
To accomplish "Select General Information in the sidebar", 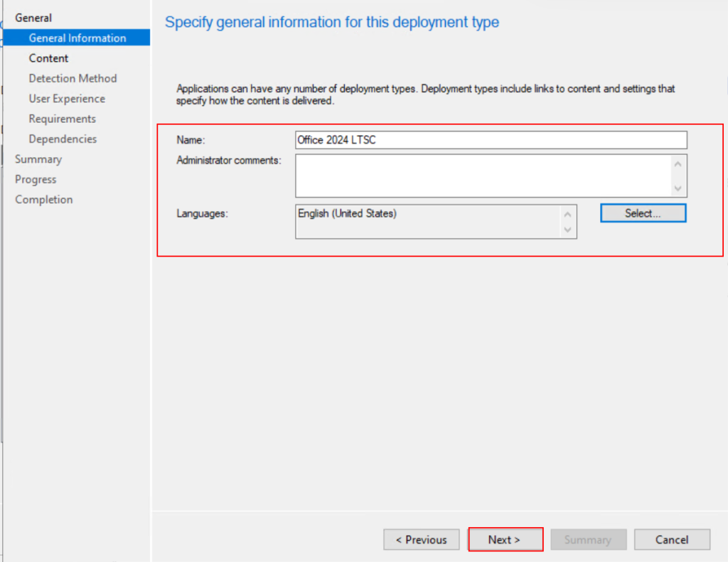I will [x=77, y=38].
